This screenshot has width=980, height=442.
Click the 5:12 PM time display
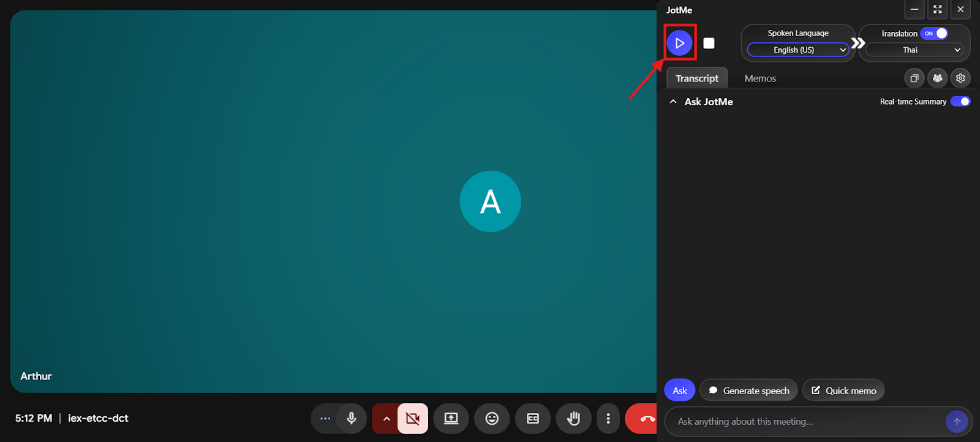click(x=34, y=418)
